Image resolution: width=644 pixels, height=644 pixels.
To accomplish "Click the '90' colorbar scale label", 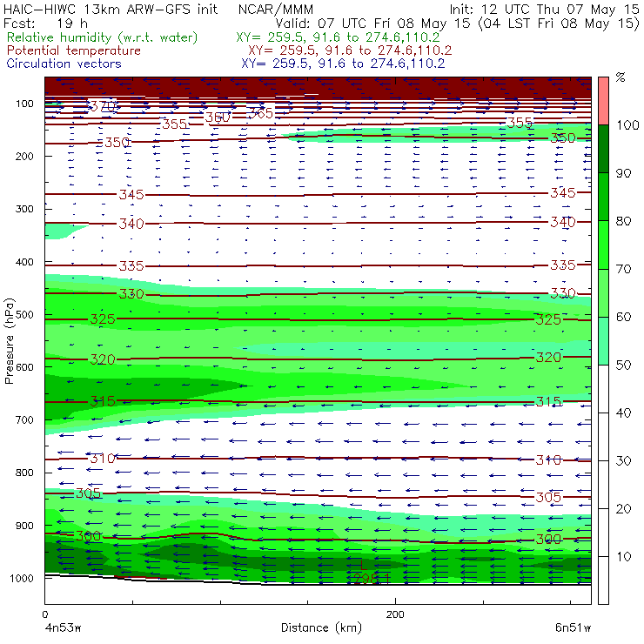I will click(623, 173).
